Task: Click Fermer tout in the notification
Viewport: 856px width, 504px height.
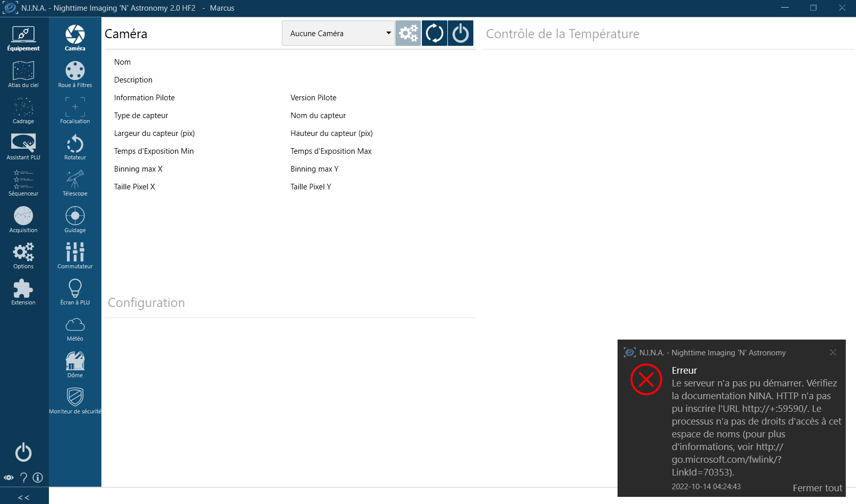Action: [x=817, y=488]
